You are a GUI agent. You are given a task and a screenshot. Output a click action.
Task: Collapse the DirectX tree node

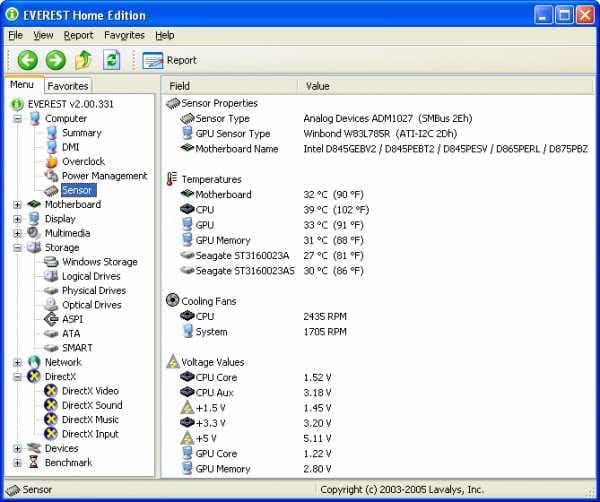point(17,377)
